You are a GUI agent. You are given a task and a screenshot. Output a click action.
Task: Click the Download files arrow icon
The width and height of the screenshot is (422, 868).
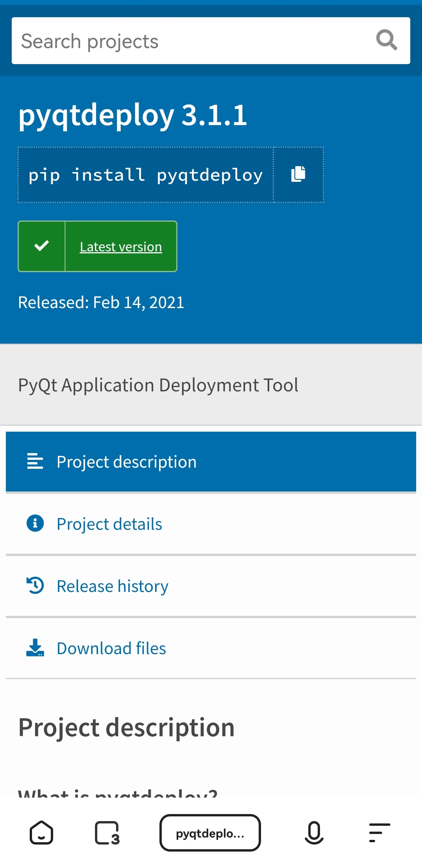pyautogui.click(x=35, y=647)
